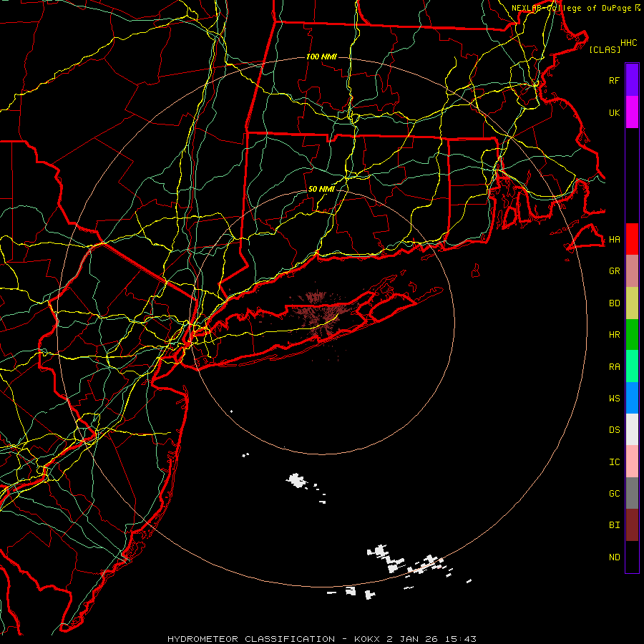
Task: Select the GR legend color block
Action: pos(632,270)
